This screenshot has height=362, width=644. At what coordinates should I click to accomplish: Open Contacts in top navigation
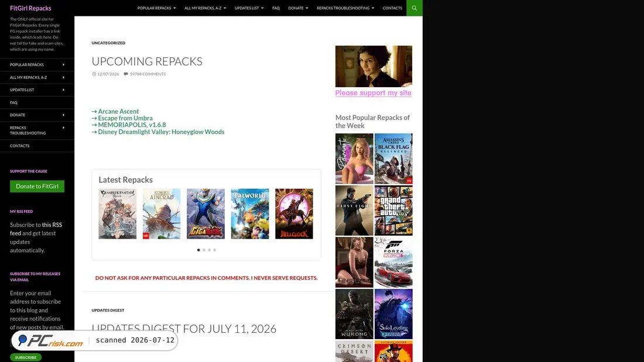pyautogui.click(x=392, y=8)
